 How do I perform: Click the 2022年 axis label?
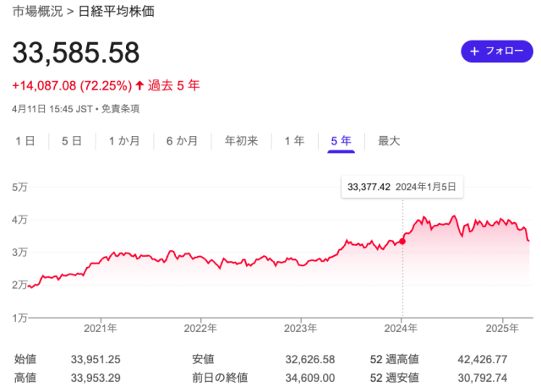pyautogui.click(x=200, y=328)
